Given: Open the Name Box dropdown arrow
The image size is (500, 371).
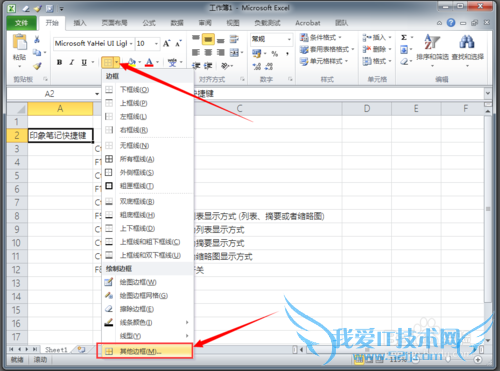Looking at the screenshot, I should (x=97, y=94).
